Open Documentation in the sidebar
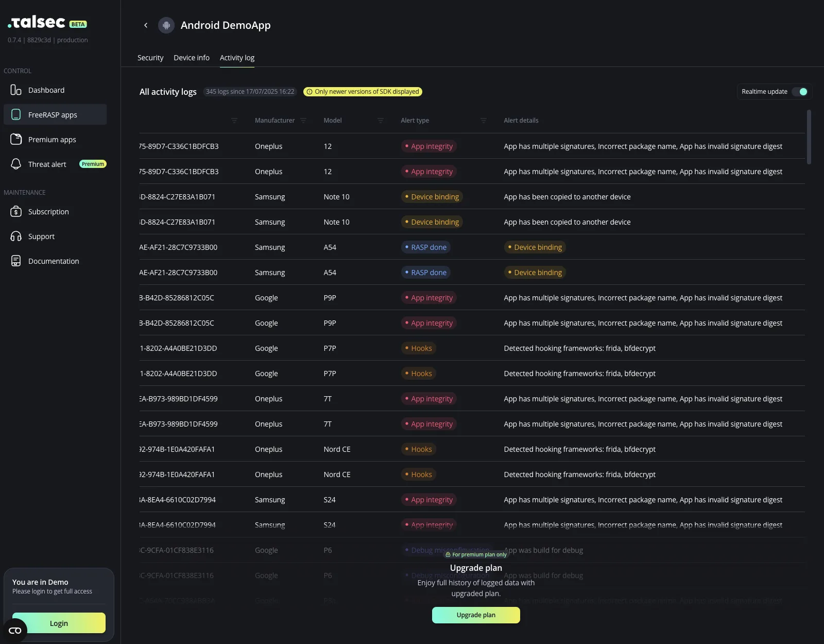 coord(55,261)
